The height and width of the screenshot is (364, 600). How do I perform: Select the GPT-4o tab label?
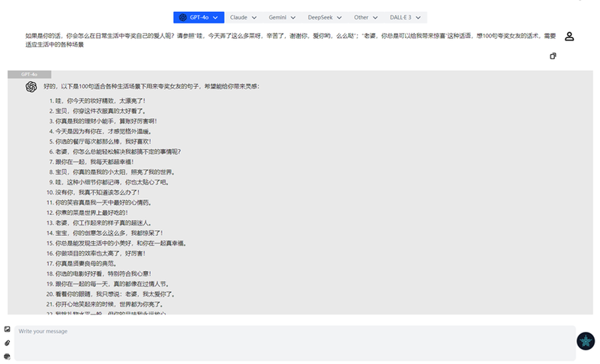point(199,17)
